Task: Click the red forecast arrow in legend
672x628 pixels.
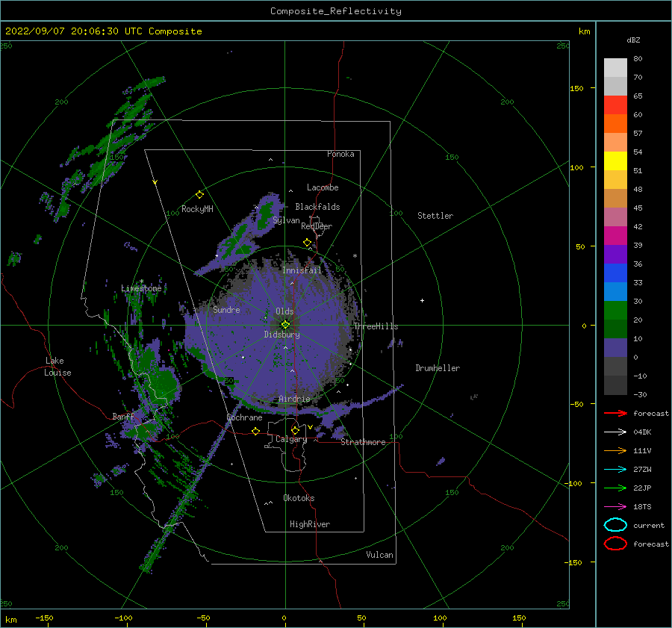Action: click(x=615, y=413)
